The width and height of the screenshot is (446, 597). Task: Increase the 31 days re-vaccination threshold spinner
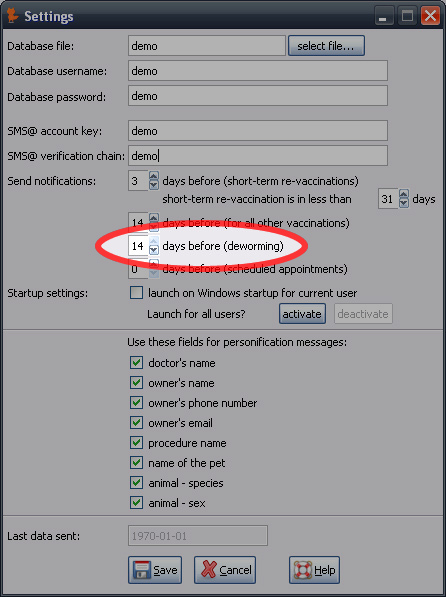(404, 194)
